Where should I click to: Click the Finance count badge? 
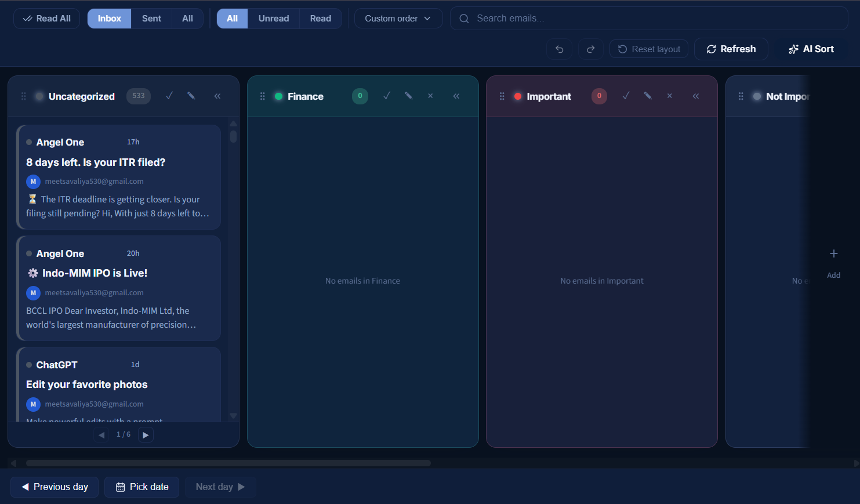pyautogui.click(x=360, y=96)
